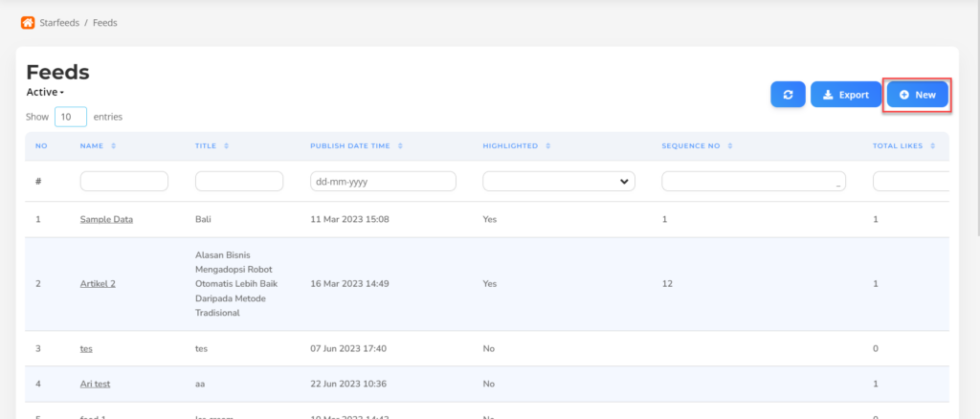Screen dimensions: 980x419
Task: Click the Alasan Bisnis Mengadopsi Robot title cell
Action: [x=236, y=283]
